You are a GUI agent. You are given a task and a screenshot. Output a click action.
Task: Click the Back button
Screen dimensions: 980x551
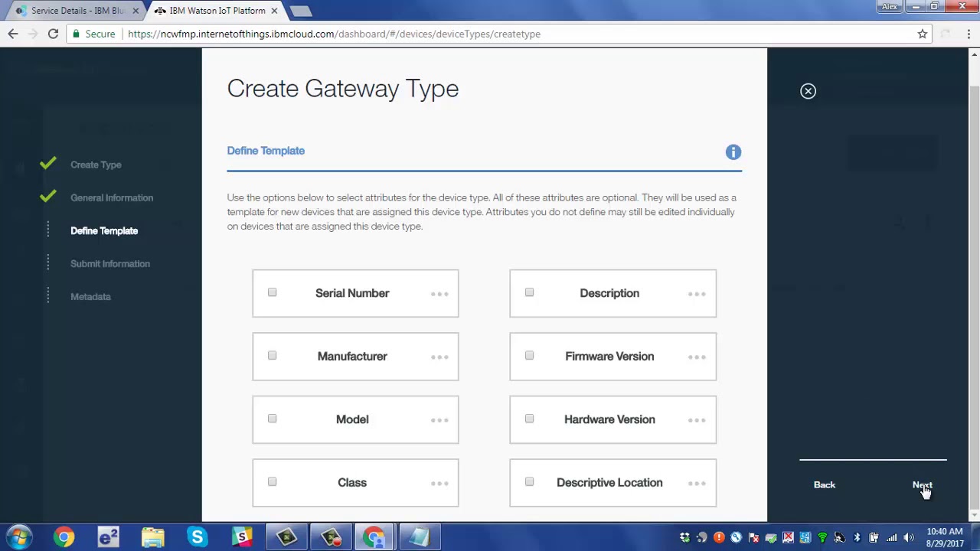pyautogui.click(x=825, y=484)
